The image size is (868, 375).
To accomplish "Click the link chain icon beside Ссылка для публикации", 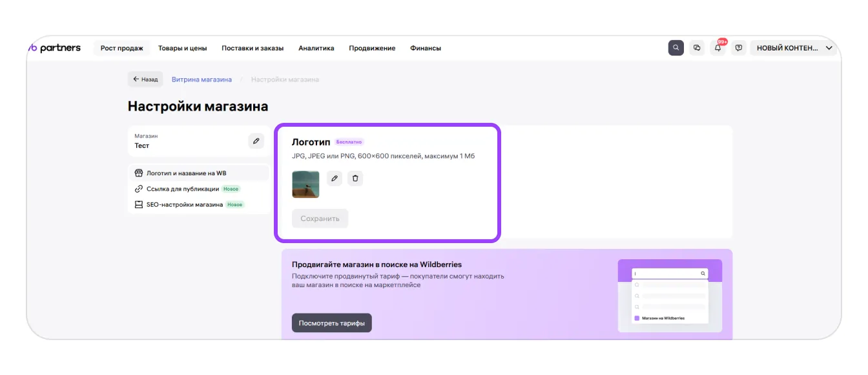I will [x=138, y=189].
